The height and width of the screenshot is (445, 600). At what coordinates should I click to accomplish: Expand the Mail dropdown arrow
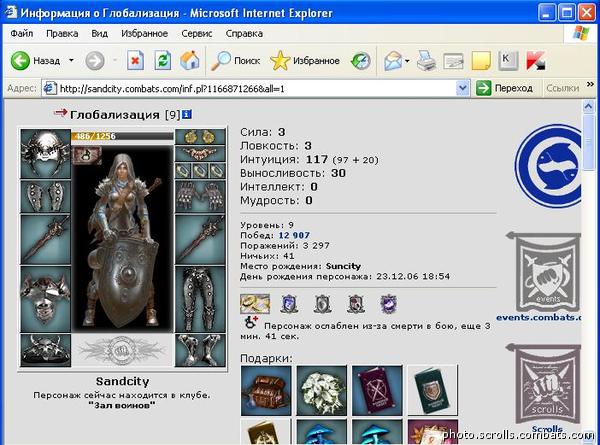pyautogui.click(x=407, y=60)
